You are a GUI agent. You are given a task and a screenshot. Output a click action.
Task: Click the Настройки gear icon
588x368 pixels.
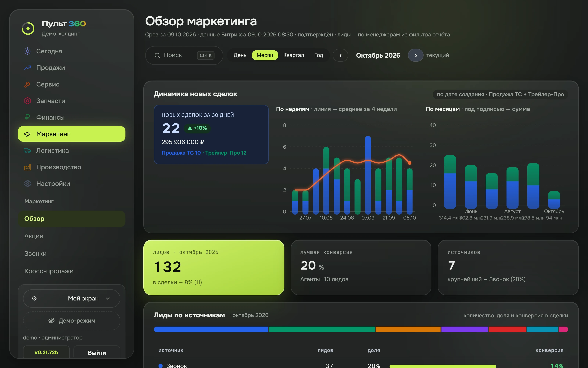[27, 183]
